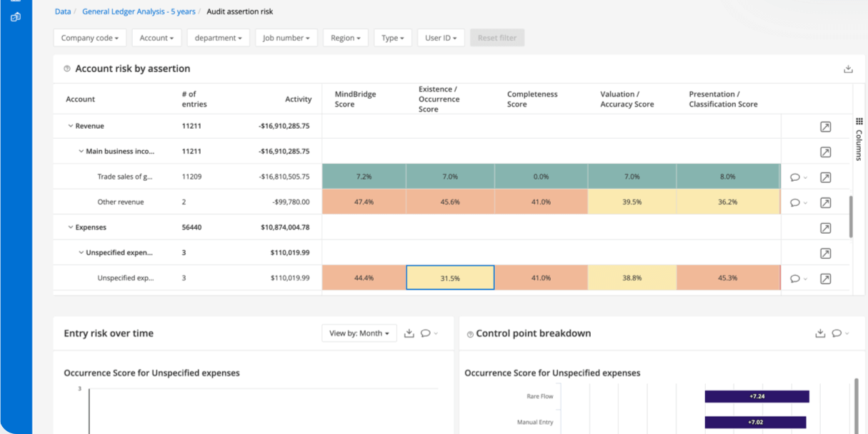
Task: Click the account table vertical scrollbar
Action: (x=850, y=217)
